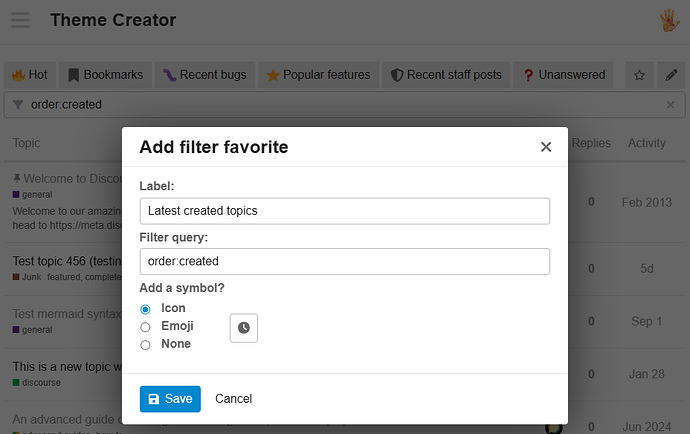690x434 pixels.
Task: Select the None radio option
Action: [x=145, y=345]
